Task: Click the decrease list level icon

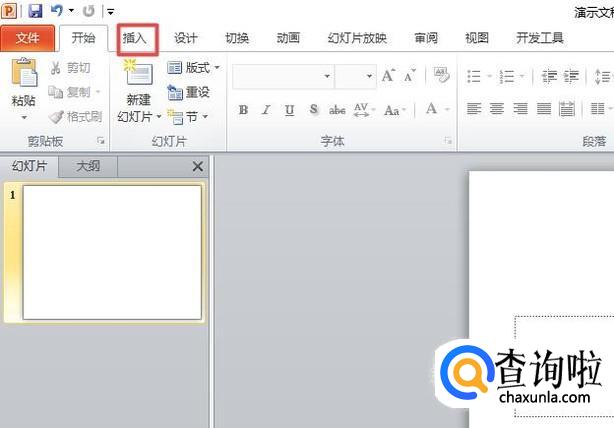Action: coord(549,76)
